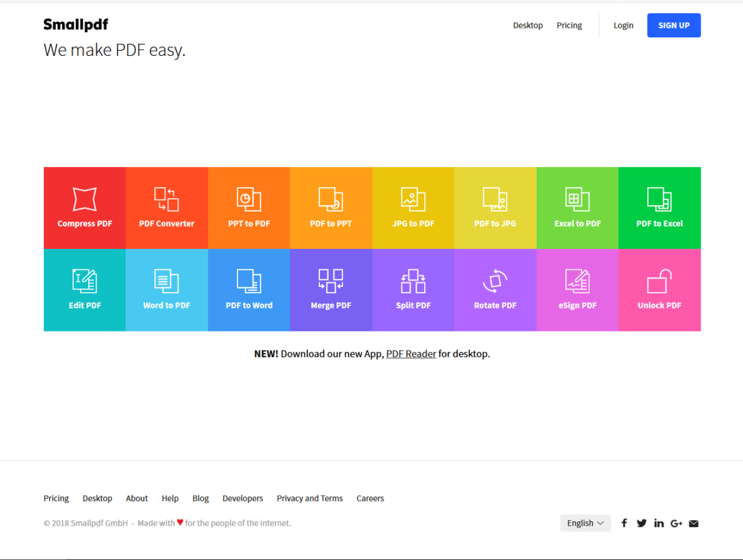Choose the Split PDF tool icon
Viewport: 743px width, 560px height.
coord(413,281)
